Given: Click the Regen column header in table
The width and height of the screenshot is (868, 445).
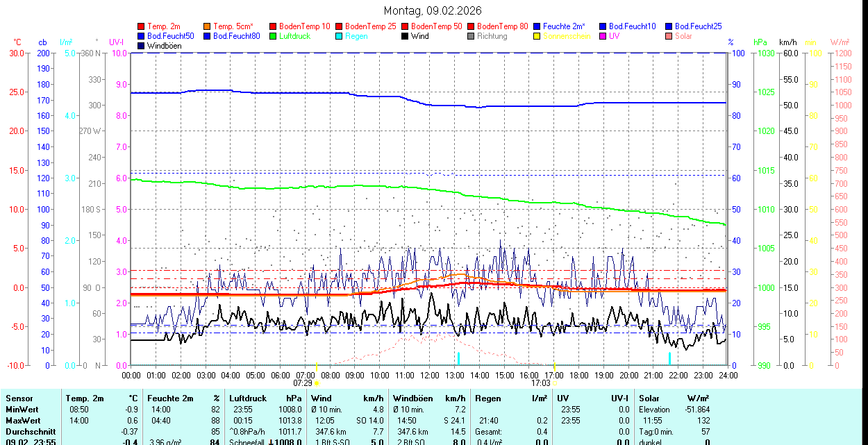Looking at the screenshot, I should point(487,398).
